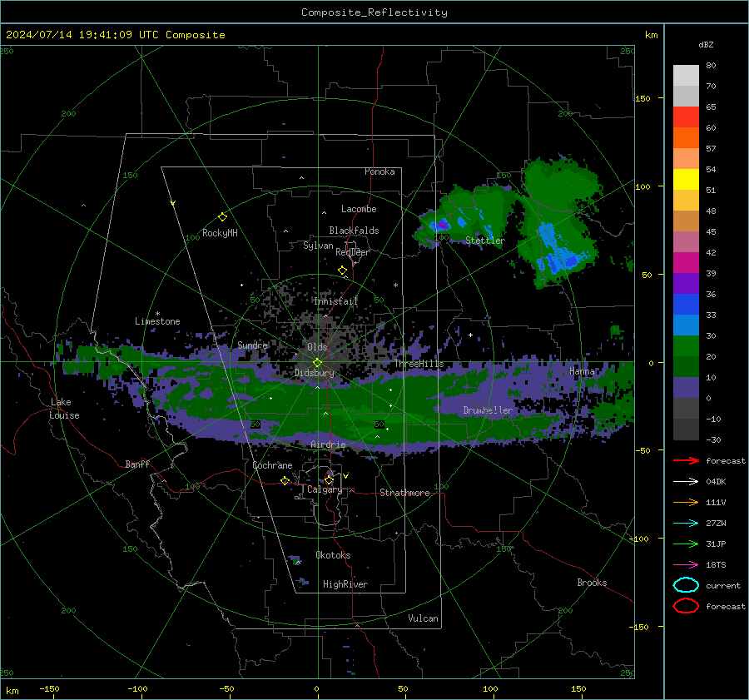Click the white 04DK arrow in legend
Viewport: 749px width, 700px height.
686,481
